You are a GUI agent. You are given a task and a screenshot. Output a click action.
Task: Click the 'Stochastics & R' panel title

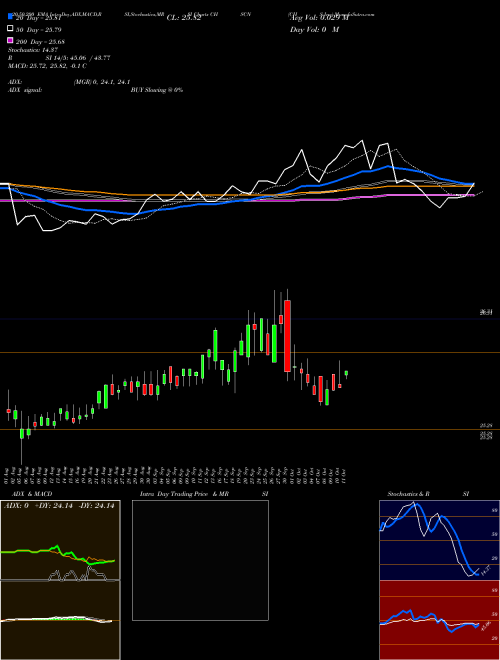[x=408, y=494]
